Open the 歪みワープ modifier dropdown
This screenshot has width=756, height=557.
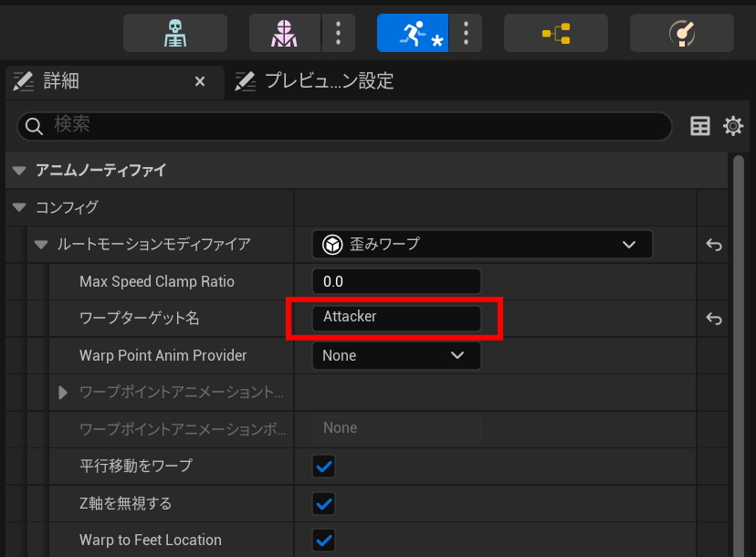point(482,245)
